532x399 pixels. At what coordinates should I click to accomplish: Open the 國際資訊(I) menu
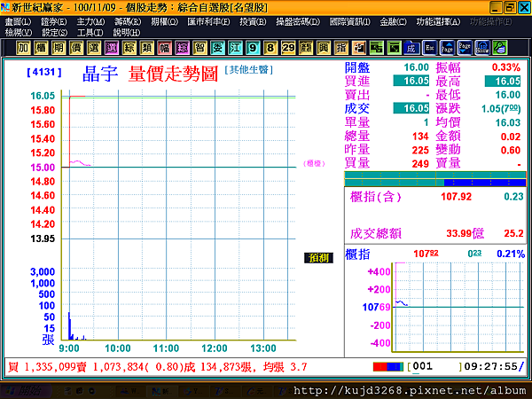(x=350, y=22)
